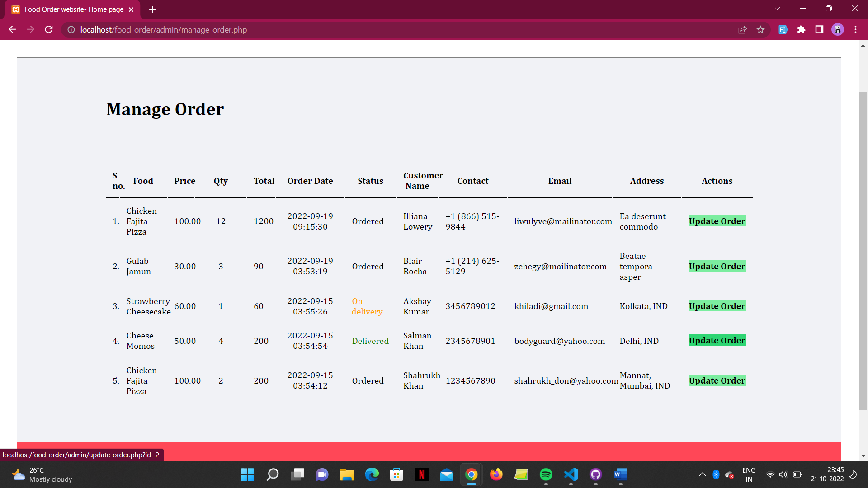Click Update Order for Gulab Jamun
The height and width of the screenshot is (488, 868).
click(x=717, y=266)
